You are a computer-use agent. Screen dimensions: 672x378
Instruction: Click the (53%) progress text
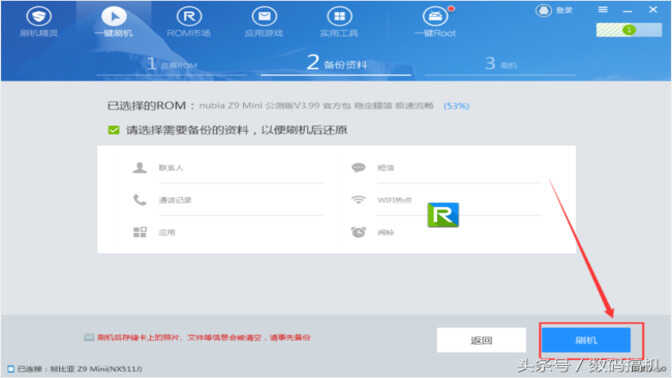[456, 106]
